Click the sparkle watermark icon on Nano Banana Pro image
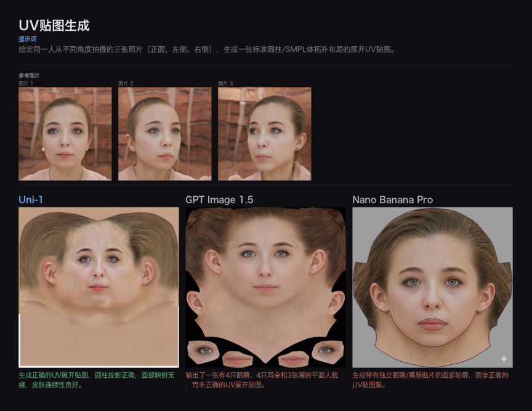Screen dimensions: 532x411 click(x=503, y=359)
